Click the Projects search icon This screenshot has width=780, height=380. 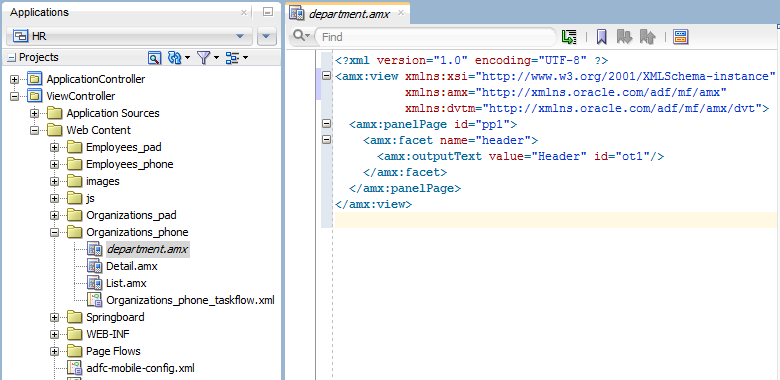[154, 58]
